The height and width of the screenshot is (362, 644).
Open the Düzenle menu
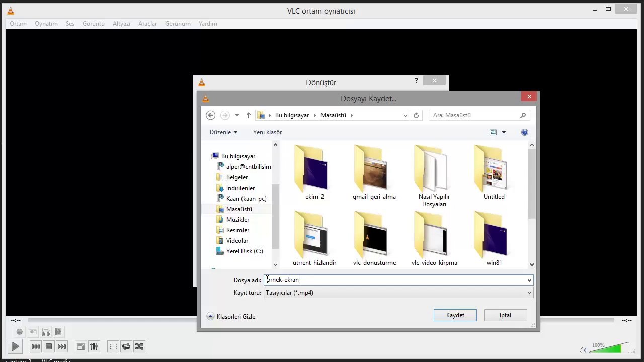[x=223, y=132]
